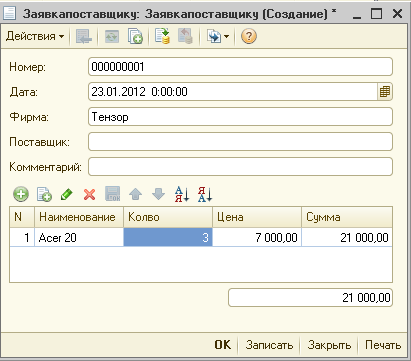Click the empty Комментарий field
Viewport: 411px width, 361px height.
click(x=240, y=167)
